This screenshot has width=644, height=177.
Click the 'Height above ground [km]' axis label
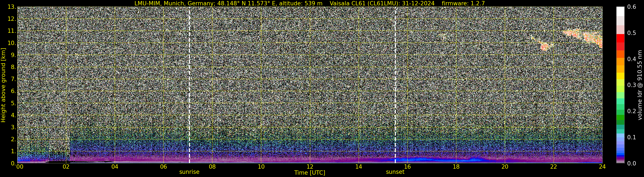(3, 85)
